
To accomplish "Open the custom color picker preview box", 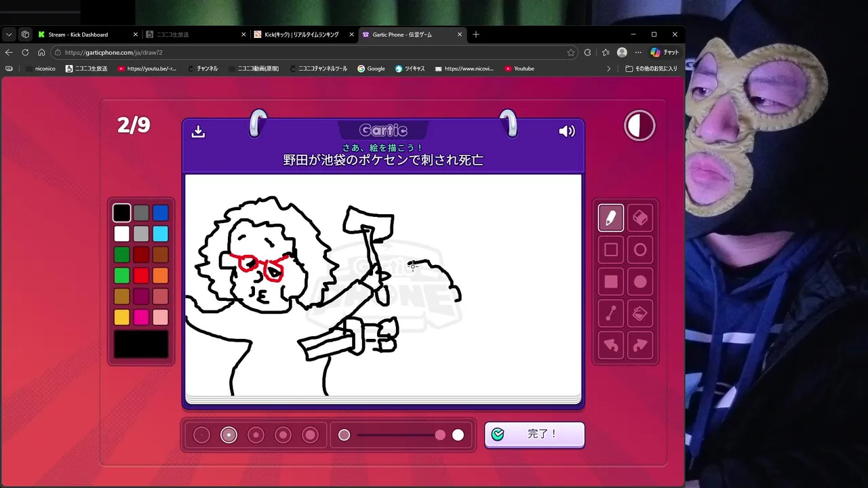I will (x=141, y=344).
